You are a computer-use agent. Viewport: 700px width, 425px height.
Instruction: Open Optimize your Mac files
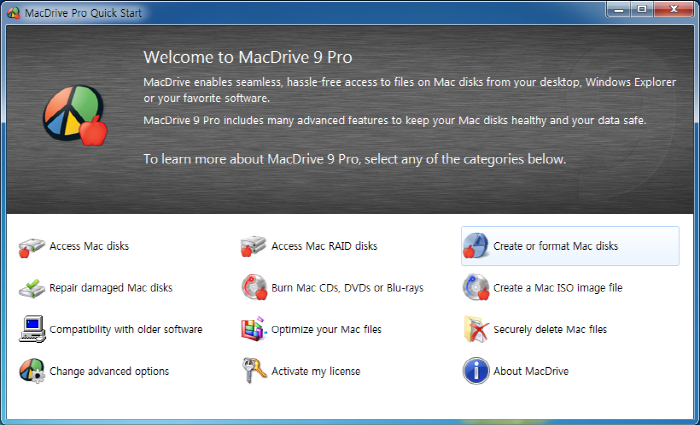click(326, 329)
